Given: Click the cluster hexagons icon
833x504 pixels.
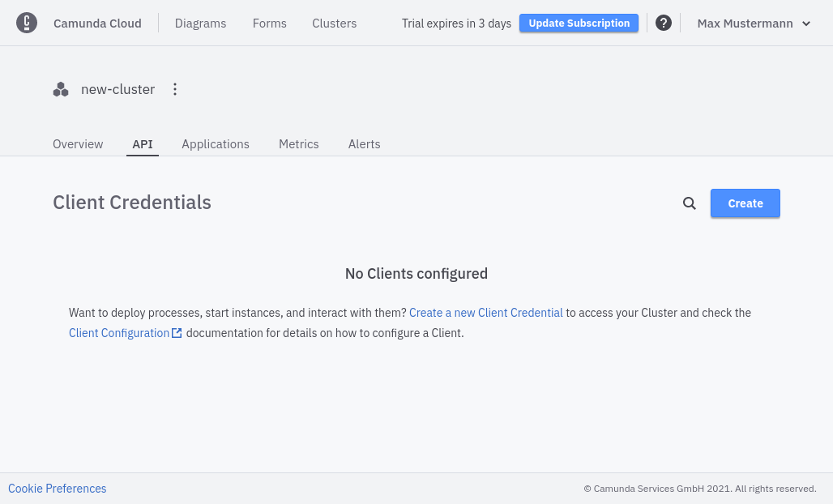Looking at the screenshot, I should (61, 90).
